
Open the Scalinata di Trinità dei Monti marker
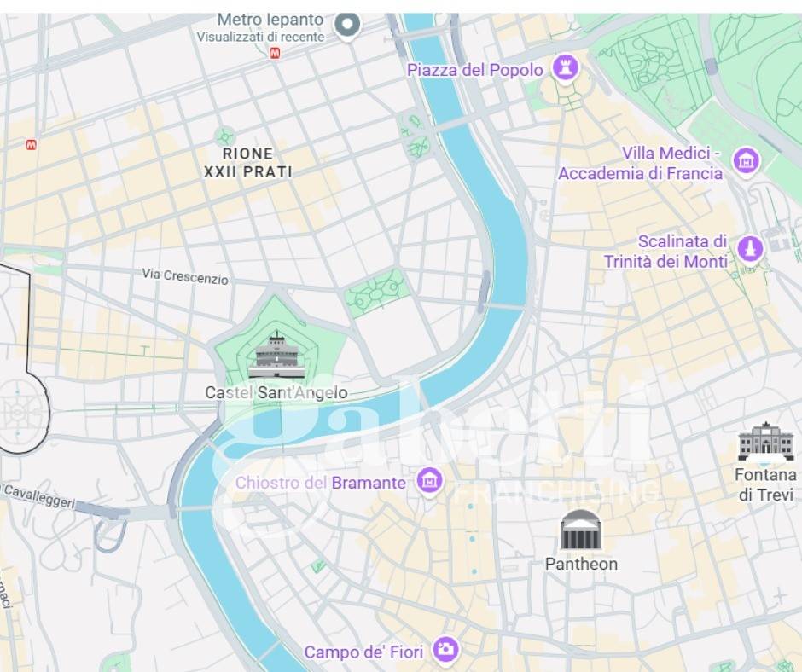(750, 250)
